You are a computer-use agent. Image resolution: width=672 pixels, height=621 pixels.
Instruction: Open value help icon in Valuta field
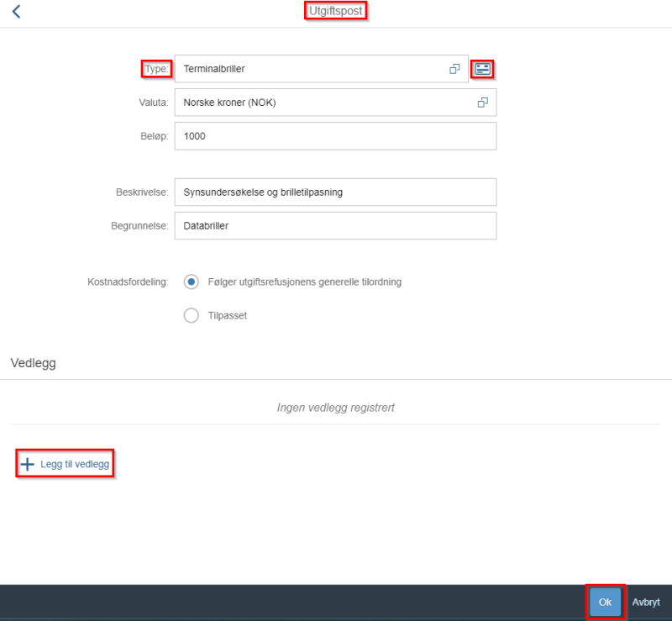[482, 103]
